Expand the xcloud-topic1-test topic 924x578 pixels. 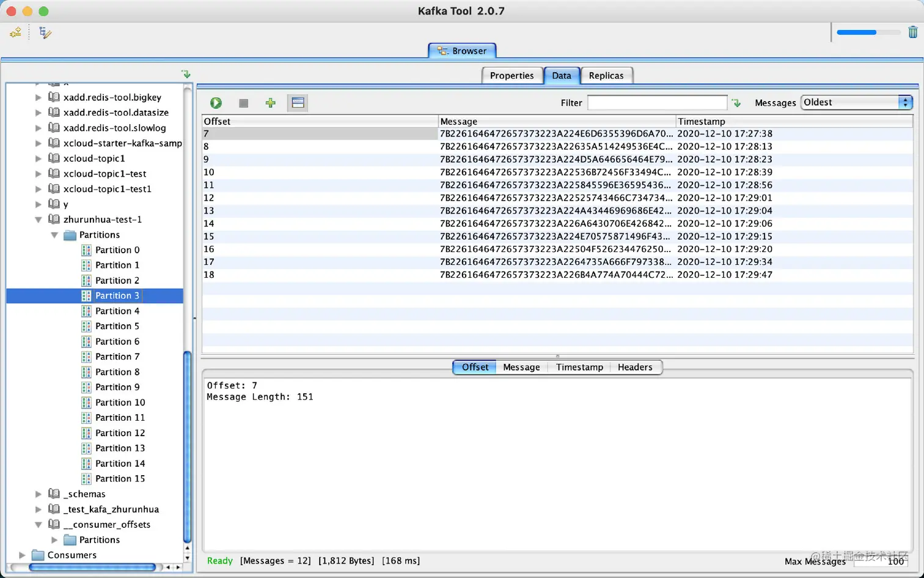click(x=38, y=174)
